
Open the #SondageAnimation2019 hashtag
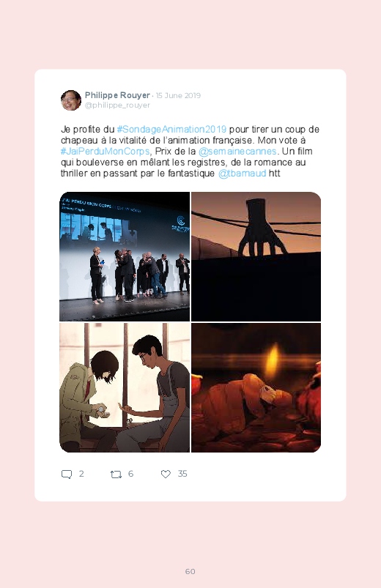coord(171,130)
